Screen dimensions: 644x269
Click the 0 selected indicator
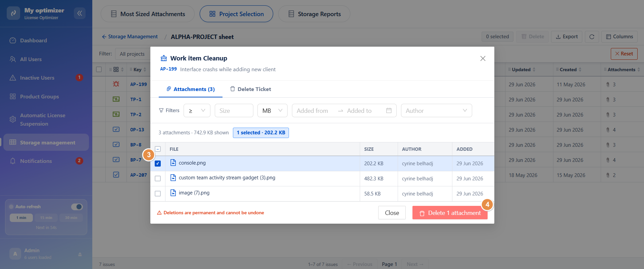tap(497, 37)
